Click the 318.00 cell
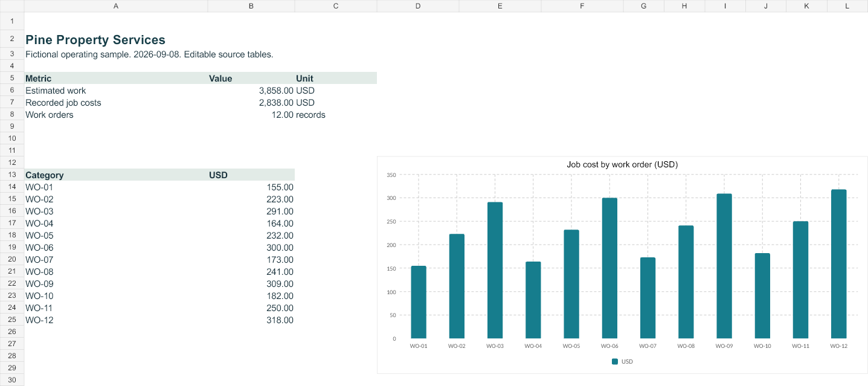Image resolution: width=868 pixels, height=386 pixels. [251, 320]
